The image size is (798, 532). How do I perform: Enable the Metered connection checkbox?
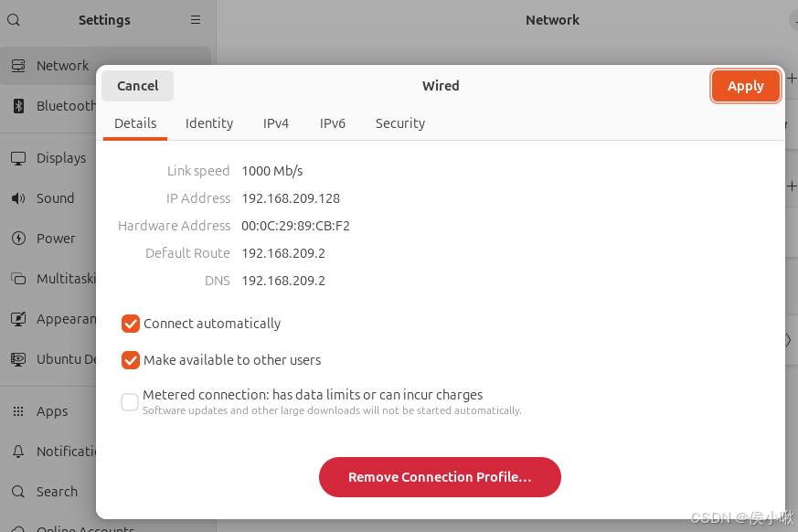pyautogui.click(x=130, y=402)
